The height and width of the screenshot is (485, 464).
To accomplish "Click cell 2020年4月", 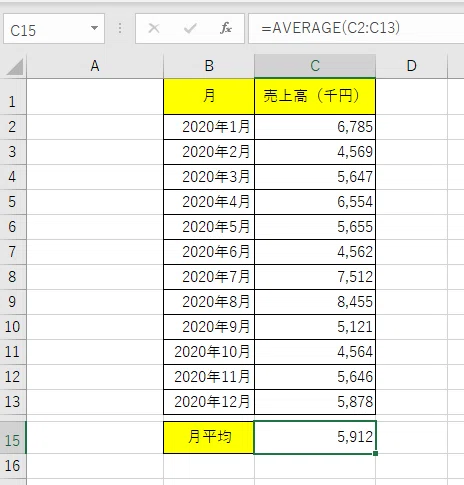I will tap(209, 202).
